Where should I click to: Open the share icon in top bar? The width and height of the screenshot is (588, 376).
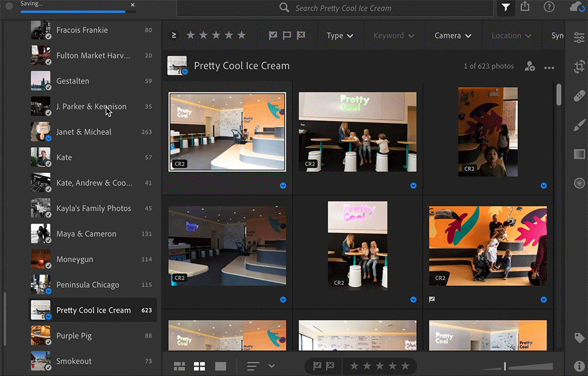[x=525, y=6]
